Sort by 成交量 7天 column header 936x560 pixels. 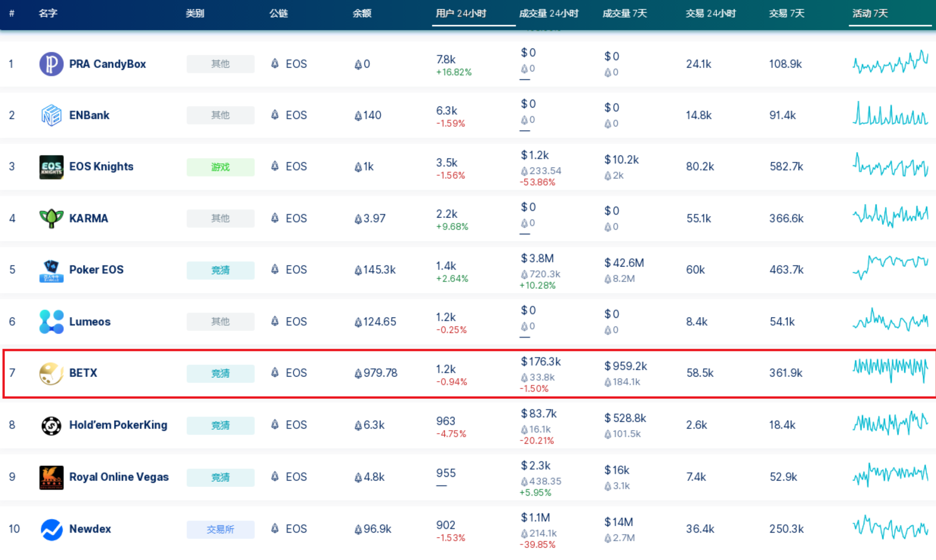pyautogui.click(x=624, y=14)
